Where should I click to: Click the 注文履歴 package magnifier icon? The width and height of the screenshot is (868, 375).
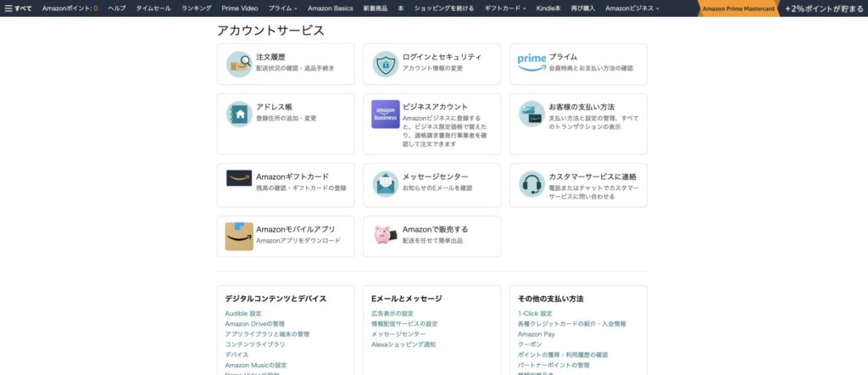tap(239, 64)
